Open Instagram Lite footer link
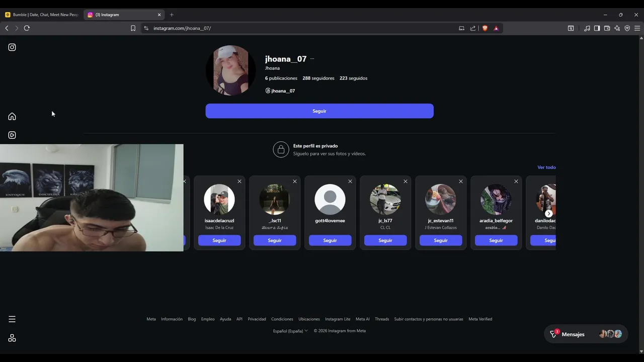The image size is (644, 362). point(338,319)
